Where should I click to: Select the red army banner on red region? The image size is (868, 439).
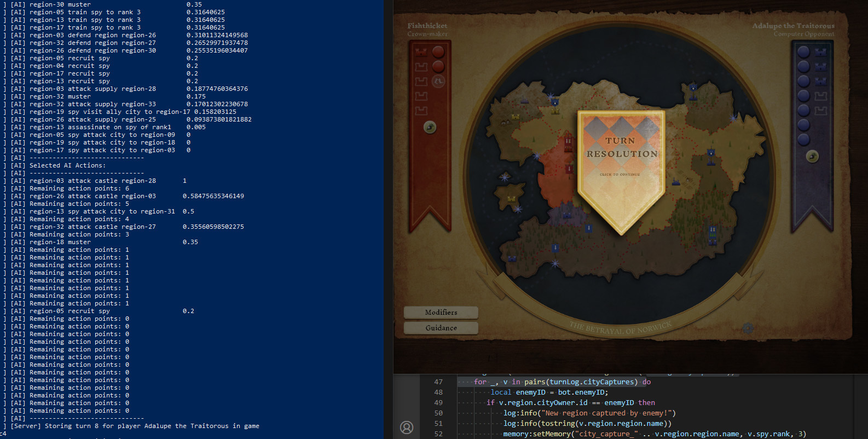pos(568,143)
